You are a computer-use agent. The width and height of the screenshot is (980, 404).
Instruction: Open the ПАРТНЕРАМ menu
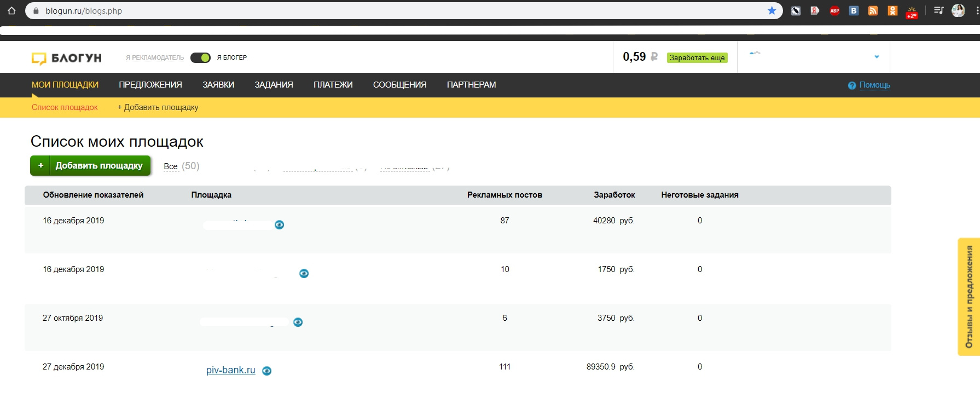click(x=472, y=85)
